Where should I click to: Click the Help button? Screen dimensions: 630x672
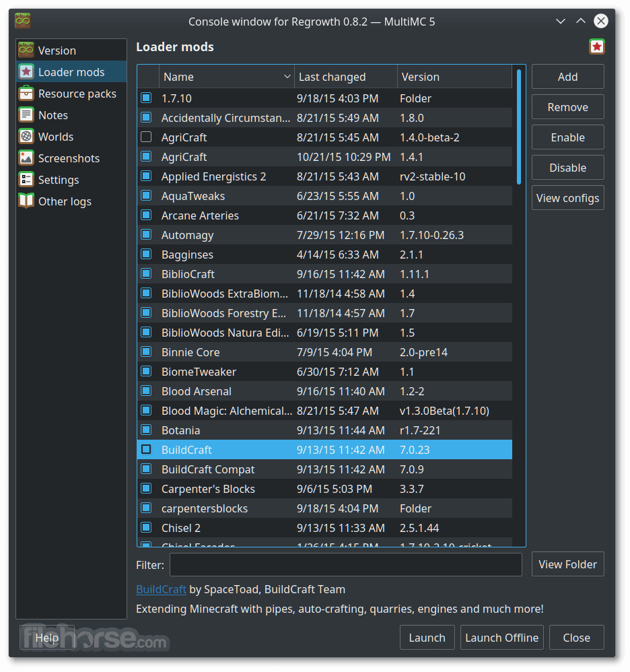[x=46, y=637]
